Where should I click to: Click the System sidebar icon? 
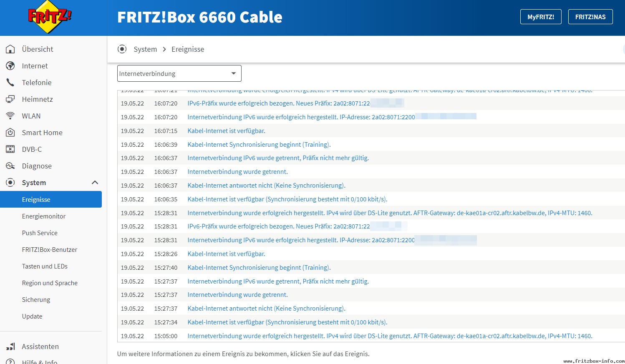pyautogui.click(x=10, y=183)
